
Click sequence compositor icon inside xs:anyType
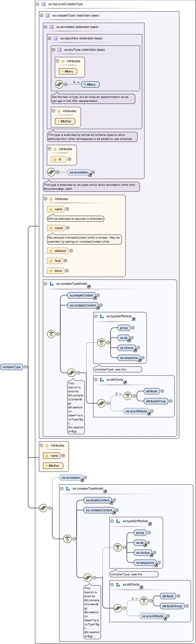coord(59,84)
